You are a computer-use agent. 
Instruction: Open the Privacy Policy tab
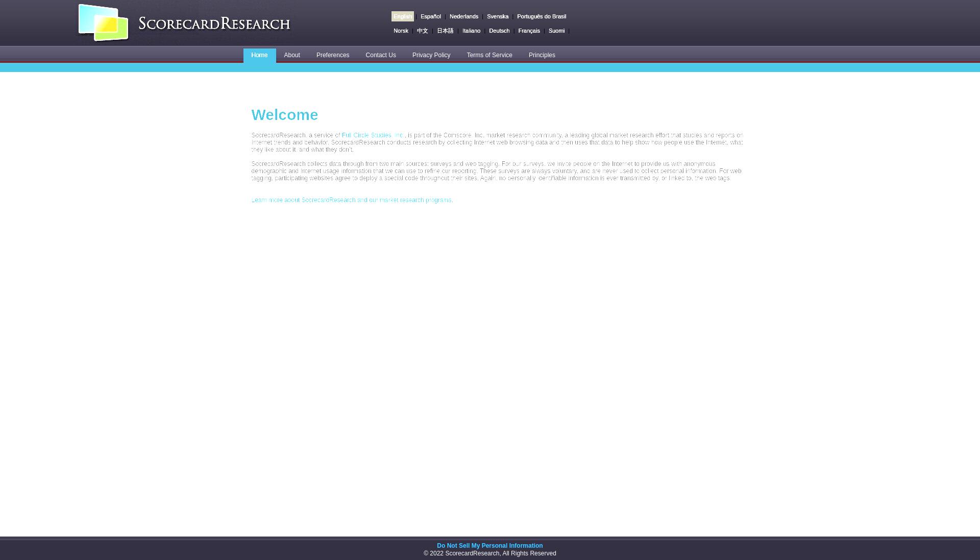click(431, 55)
